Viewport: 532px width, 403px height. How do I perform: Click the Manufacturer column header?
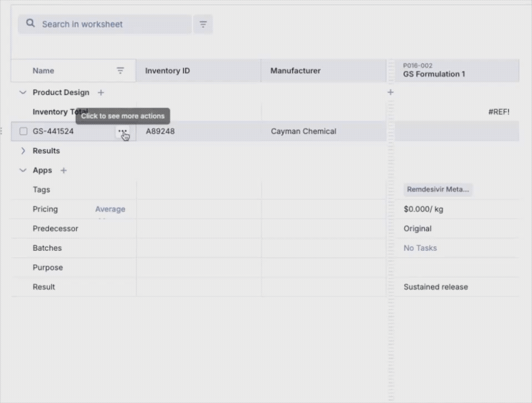tap(295, 70)
